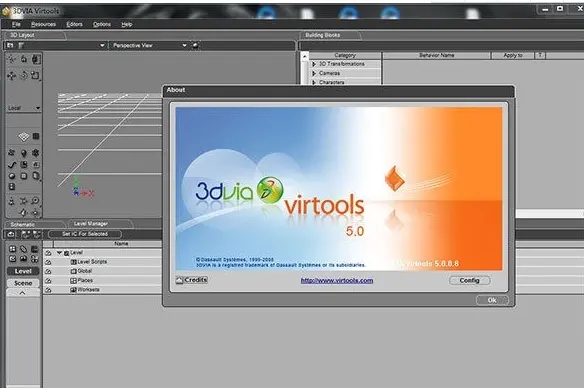Screen dimensions: 584x388
Task: Click the Building Blocks scroll-up arrow
Action: coord(305,57)
